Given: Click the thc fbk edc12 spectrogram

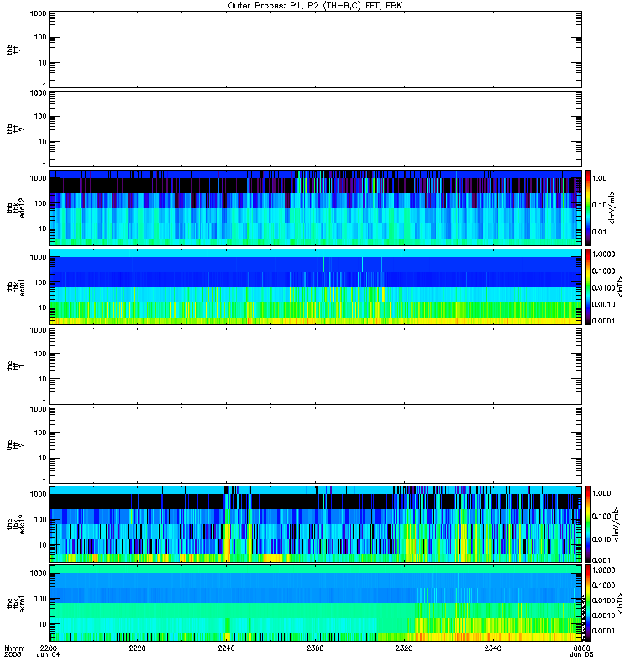Looking at the screenshot, I should click(x=315, y=523).
